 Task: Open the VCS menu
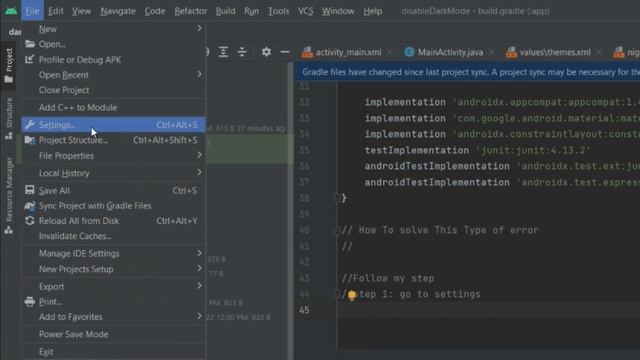pos(305,11)
